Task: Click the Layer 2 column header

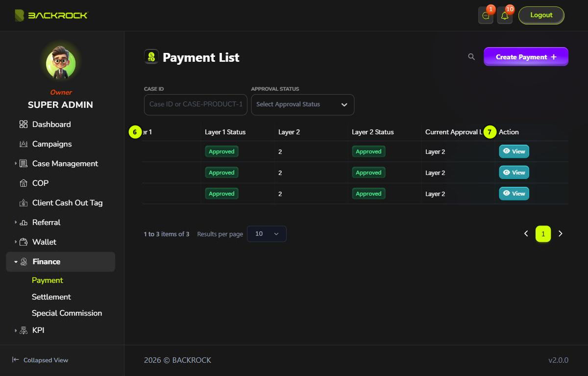Action: click(x=289, y=132)
